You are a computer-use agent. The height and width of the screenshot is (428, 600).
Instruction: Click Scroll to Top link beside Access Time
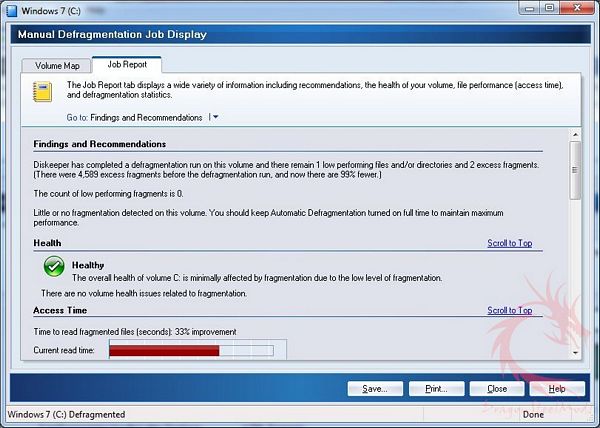pyautogui.click(x=510, y=310)
